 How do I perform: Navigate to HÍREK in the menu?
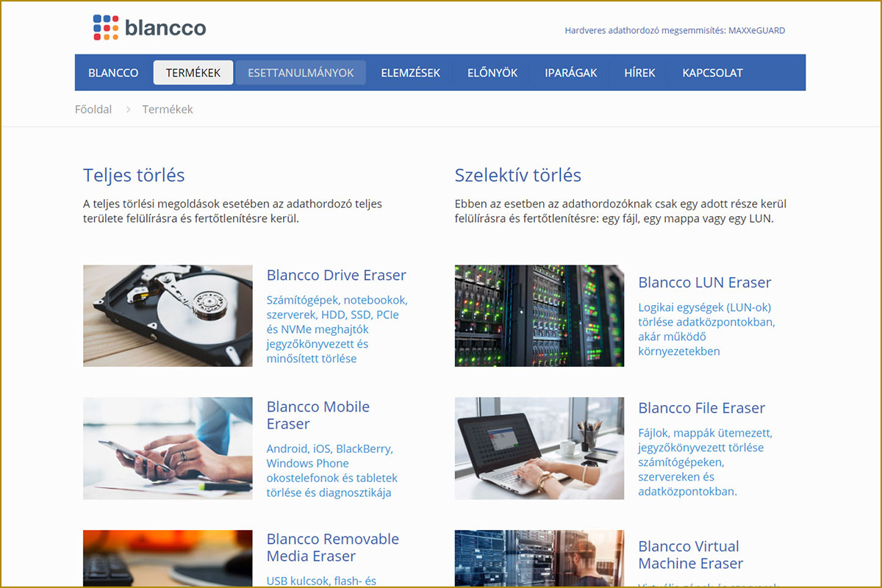click(639, 73)
